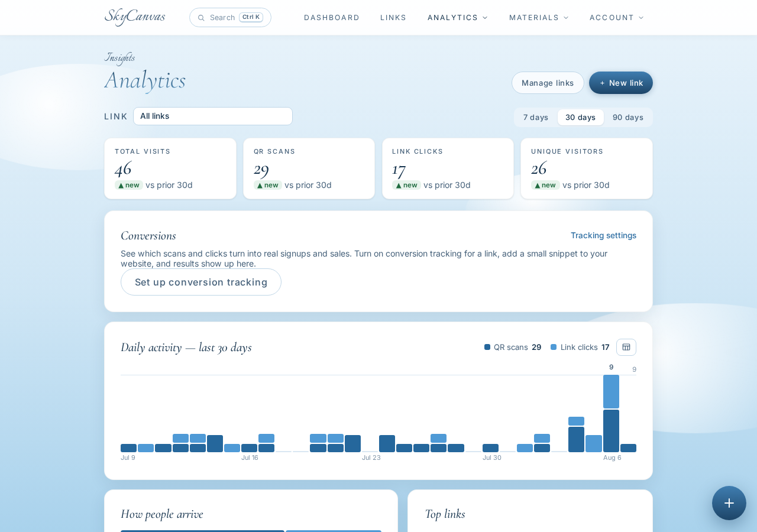The image size is (757, 532).
Task: Click the floating plus action button
Action: point(729,503)
